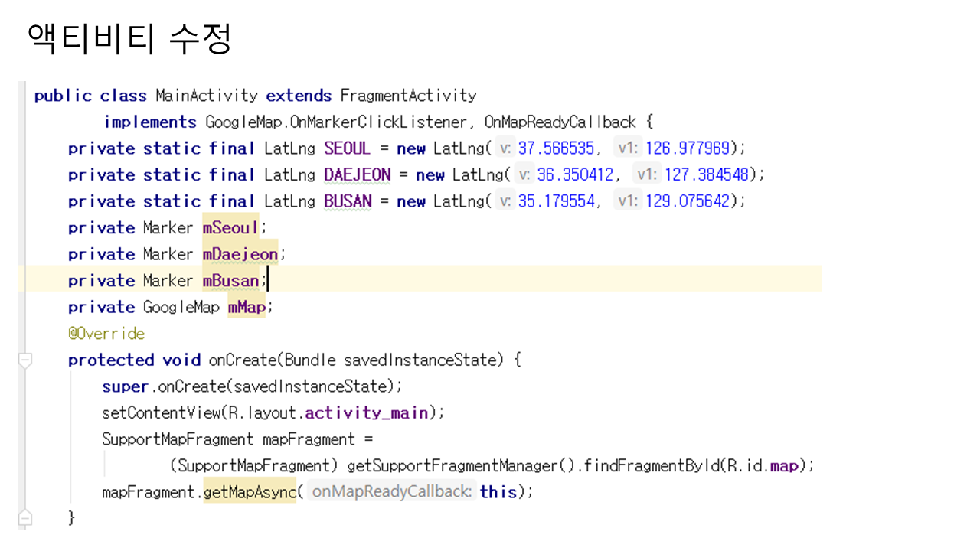Image resolution: width=980 pixels, height=551 pixels.
Task: Click the DAEJEON constant name
Action: (x=357, y=175)
